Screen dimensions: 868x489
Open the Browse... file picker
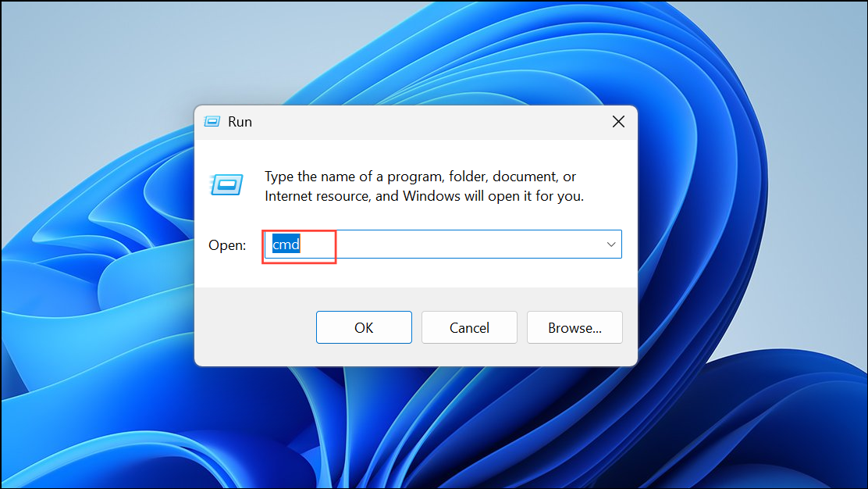pyautogui.click(x=575, y=328)
